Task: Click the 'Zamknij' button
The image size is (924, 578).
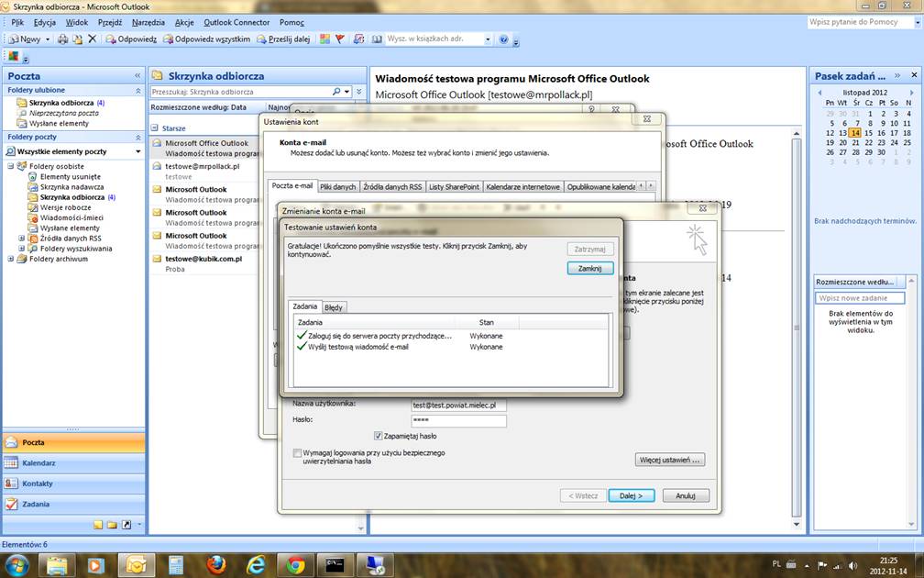Action: (x=589, y=269)
